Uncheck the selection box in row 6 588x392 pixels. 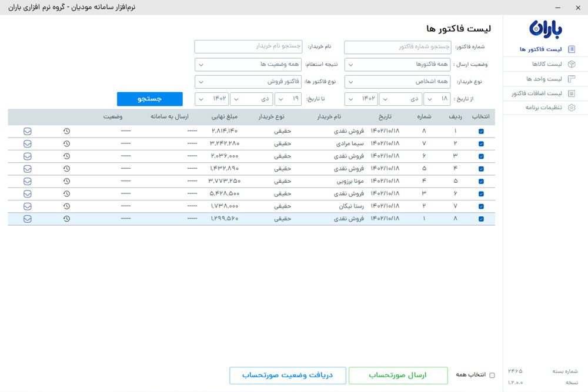point(481,194)
